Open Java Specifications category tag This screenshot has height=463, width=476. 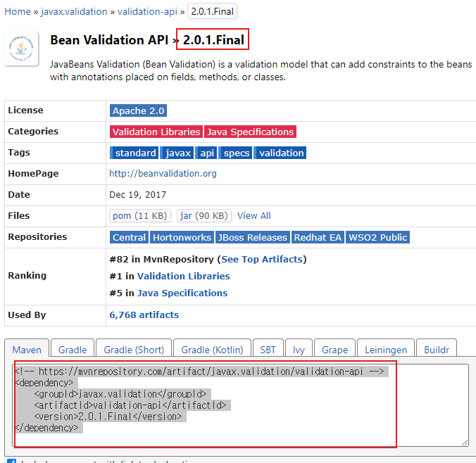click(250, 132)
